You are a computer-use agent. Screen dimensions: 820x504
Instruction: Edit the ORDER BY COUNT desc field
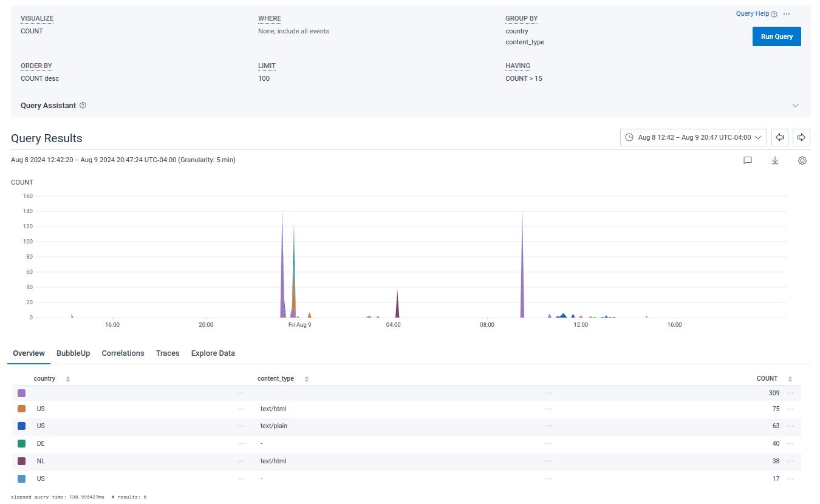[40, 78]
